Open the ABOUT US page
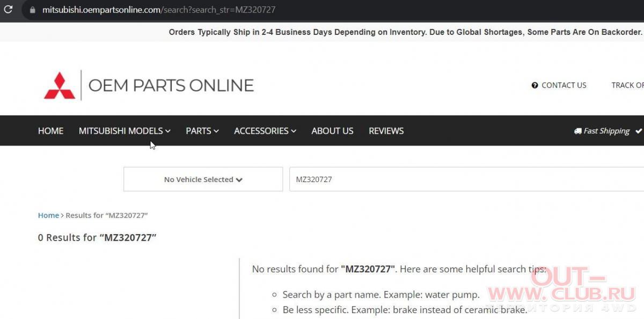Viewport: 644px width, 319px height. (x=333, y=130)
